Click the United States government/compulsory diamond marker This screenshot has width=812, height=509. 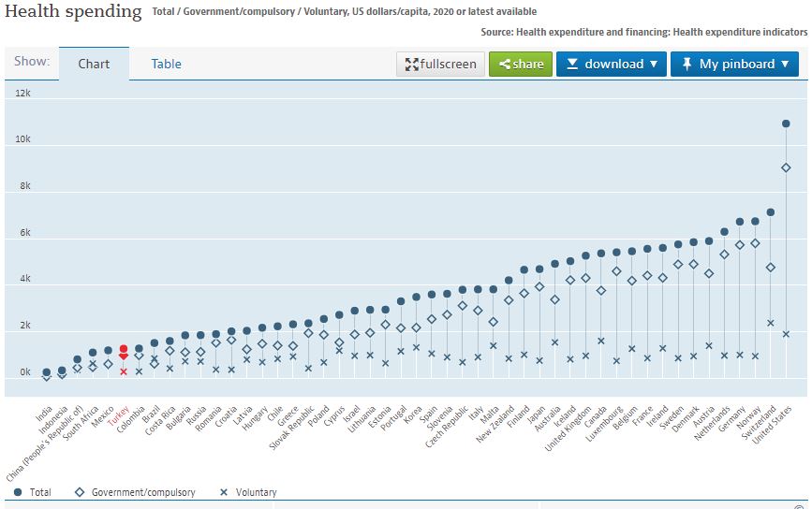point(786,167)
